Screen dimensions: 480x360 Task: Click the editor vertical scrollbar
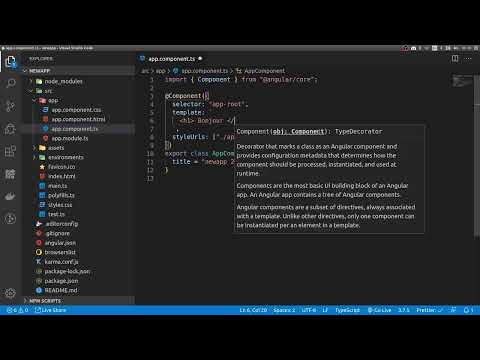click(477, 157)
